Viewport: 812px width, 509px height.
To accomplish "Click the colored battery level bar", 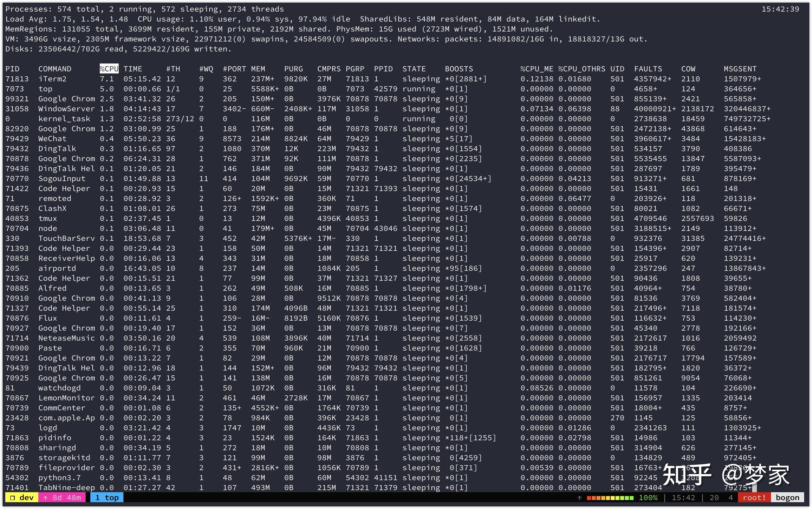I will [610, 497].
